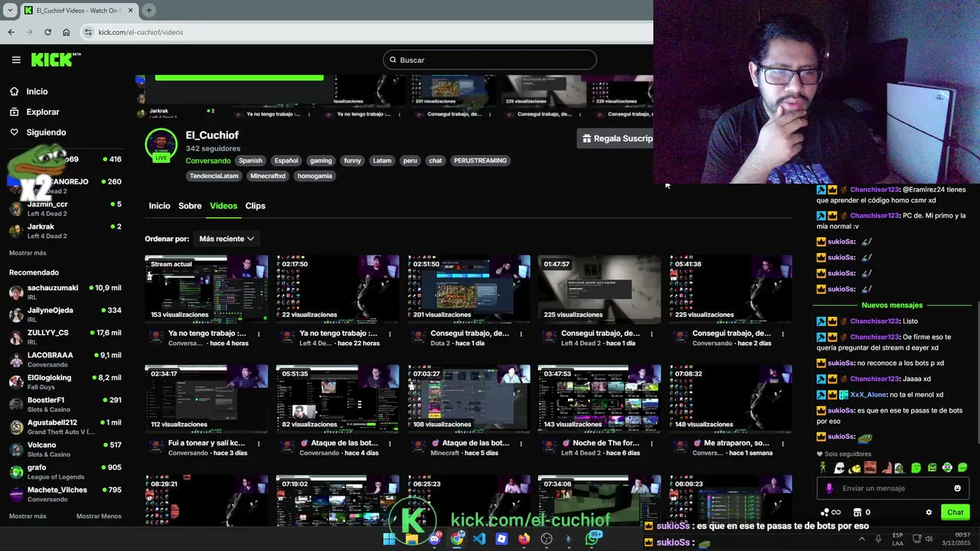
Task: Open options menu for Stream actual video
Action: [x=259, y=334]
